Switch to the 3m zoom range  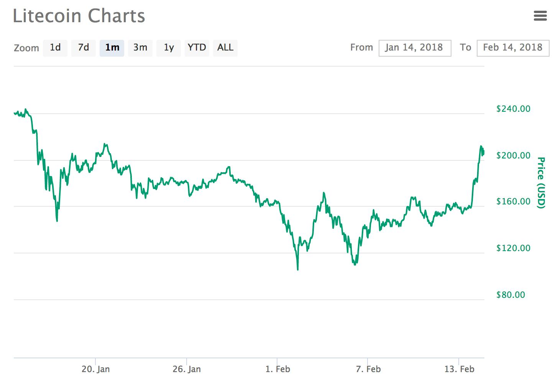click(x=140, y=47)
